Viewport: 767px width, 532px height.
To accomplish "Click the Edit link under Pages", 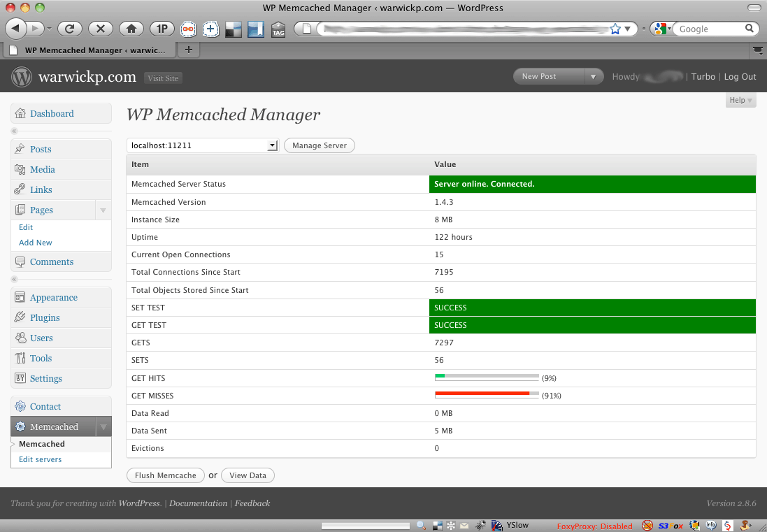I will [26, 227].
